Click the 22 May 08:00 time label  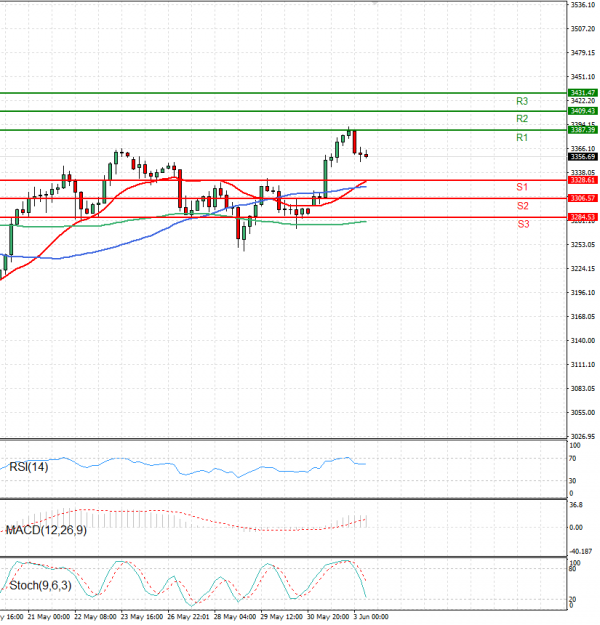coord(95,617)
